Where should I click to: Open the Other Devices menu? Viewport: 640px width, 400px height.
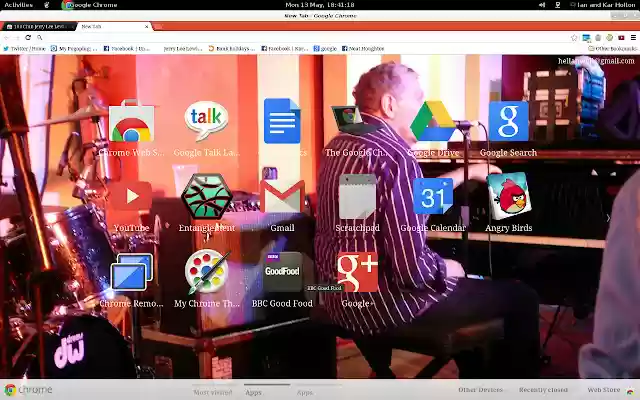coord(480,390)
